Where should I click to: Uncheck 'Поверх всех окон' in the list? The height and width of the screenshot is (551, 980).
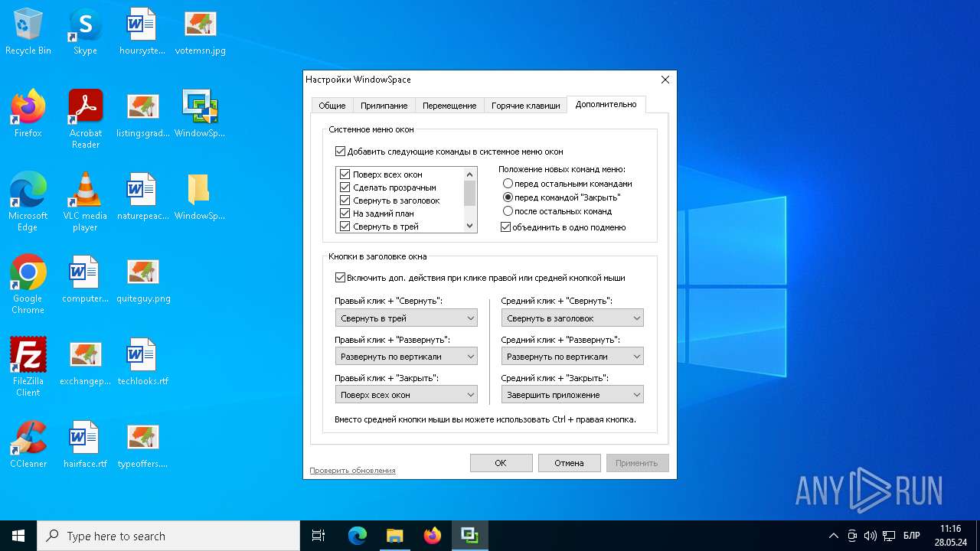(345, 174)
